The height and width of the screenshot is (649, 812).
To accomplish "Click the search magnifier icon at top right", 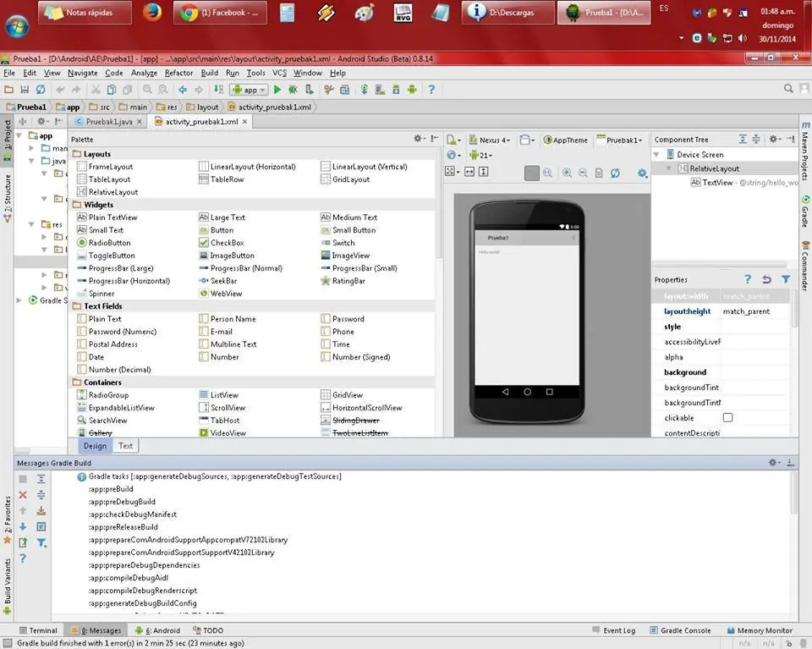I will pos(788,89).
